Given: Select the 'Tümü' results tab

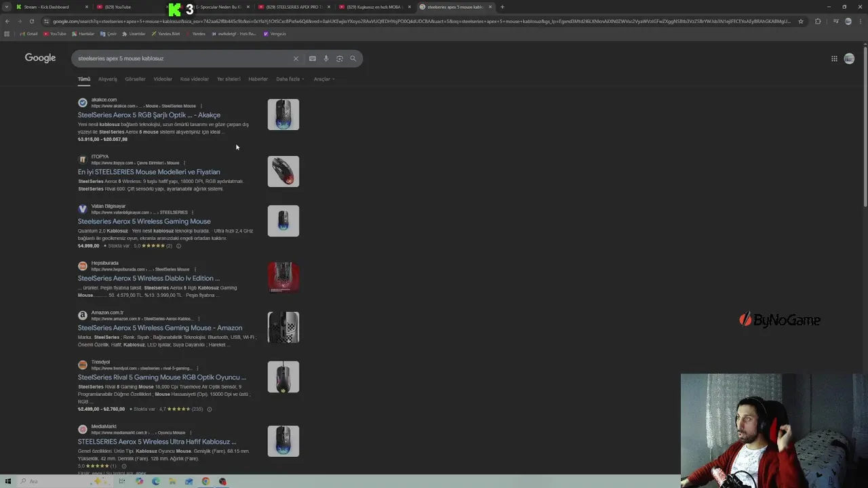Looking at the screenshot, I should point(84,79).
